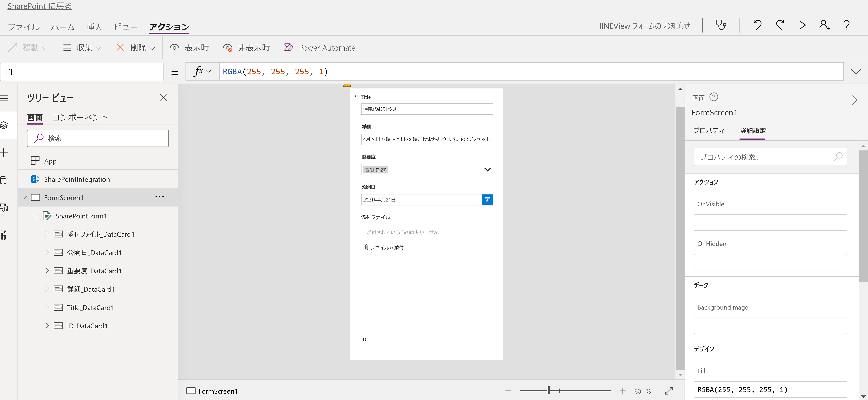Switch to the 挿入 menu tab
The width and height of the screenshot is (868, 400).
pyautogui.click(x=94, y=27)
